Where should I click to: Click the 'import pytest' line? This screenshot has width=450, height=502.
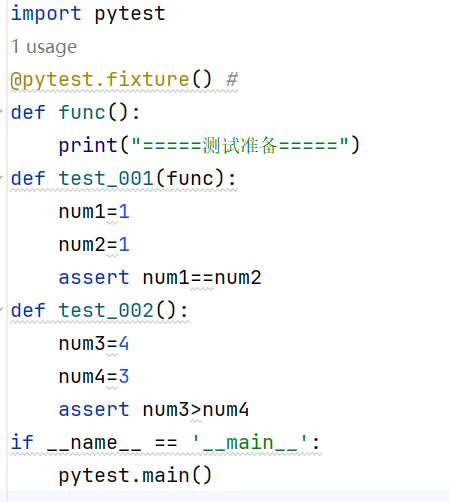[x=88, y=14]
